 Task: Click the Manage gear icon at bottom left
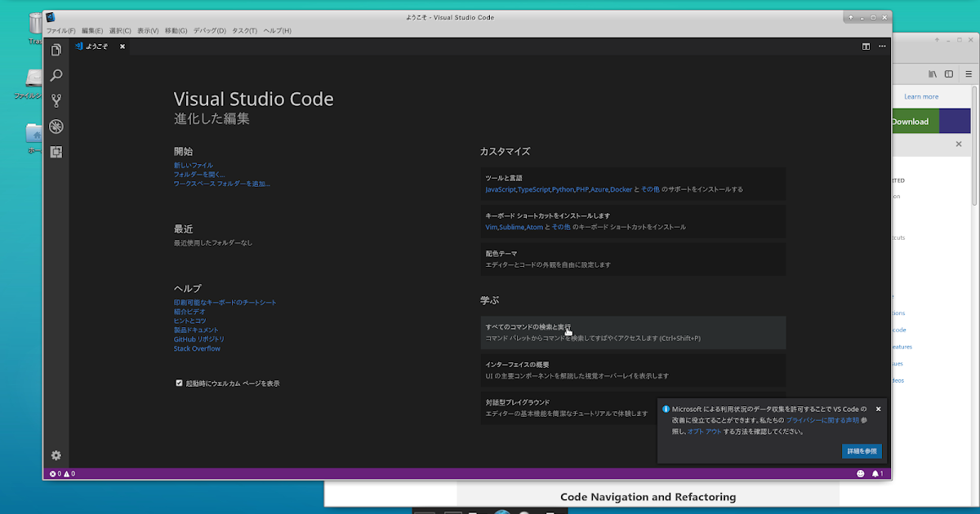[x=56, y=455]
